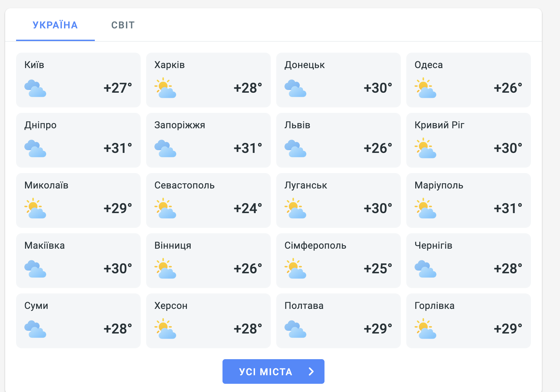Viewport: 560px width, 392px height.
Task: Select the Вінниця city name
Action: (x=173, y=246)
